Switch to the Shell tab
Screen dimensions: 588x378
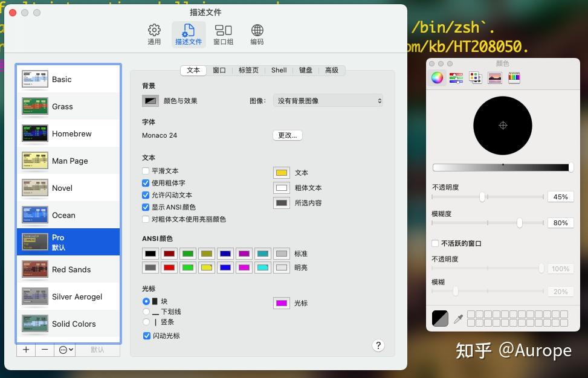click(279, 70)
